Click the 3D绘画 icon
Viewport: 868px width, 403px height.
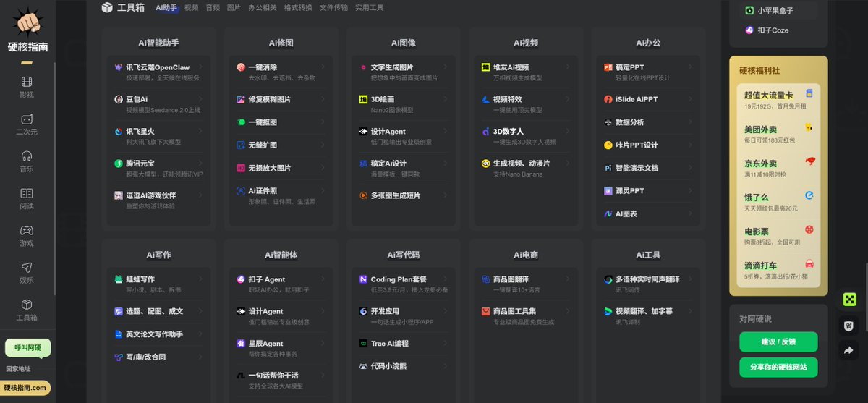[x=364, y=99]
